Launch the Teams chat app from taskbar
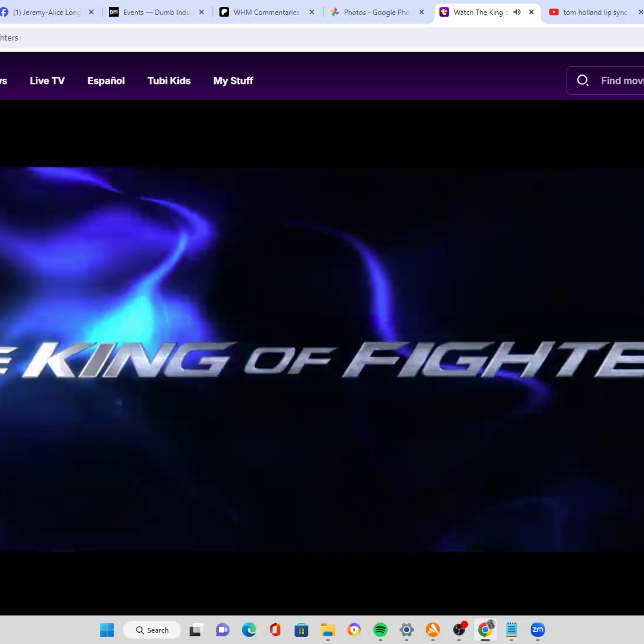644x644 pixels. [x=222, y=630]
